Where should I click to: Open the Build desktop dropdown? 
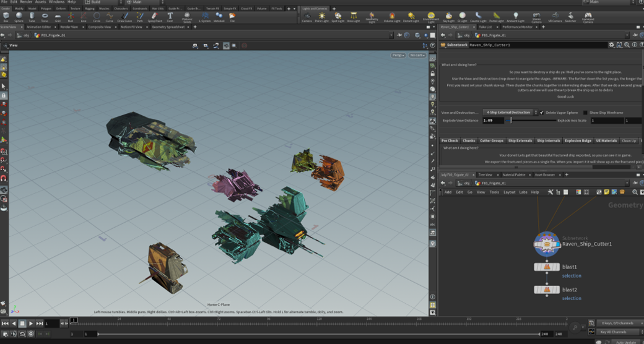tap(103, 2)
